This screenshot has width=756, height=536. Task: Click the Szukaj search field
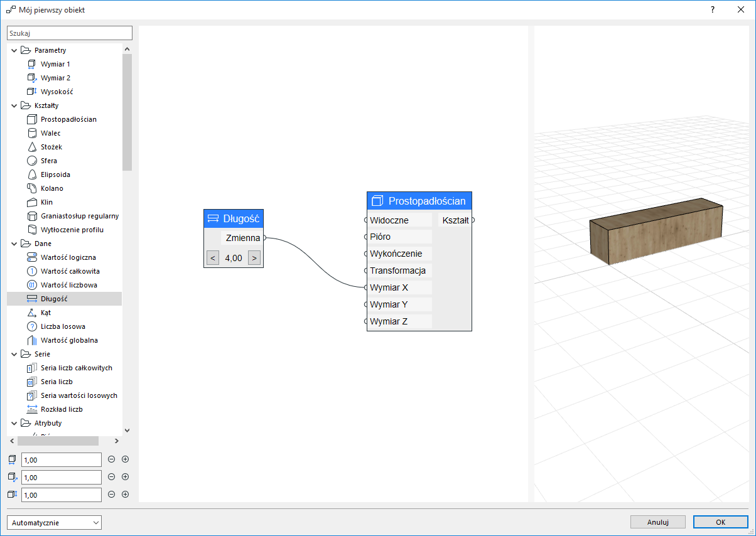(69, 33)
